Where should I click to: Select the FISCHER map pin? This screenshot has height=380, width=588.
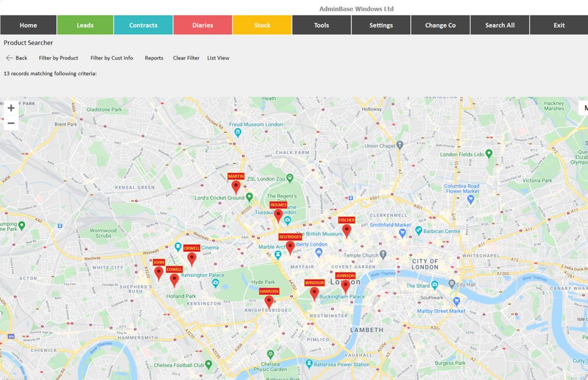pos(346,230)
